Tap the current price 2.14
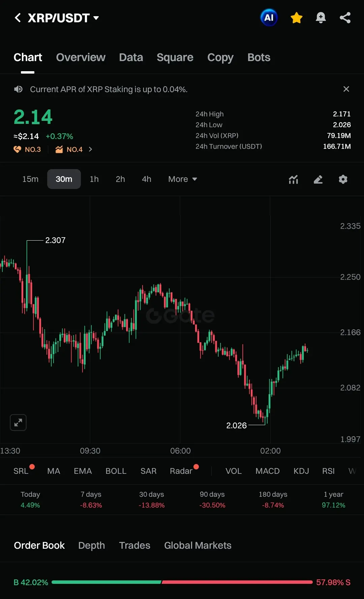 pyautogui.click(x=33, y=117)
